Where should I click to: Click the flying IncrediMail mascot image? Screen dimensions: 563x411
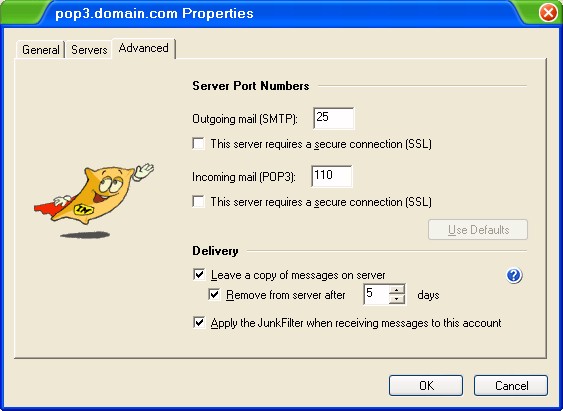pos(94,200)
